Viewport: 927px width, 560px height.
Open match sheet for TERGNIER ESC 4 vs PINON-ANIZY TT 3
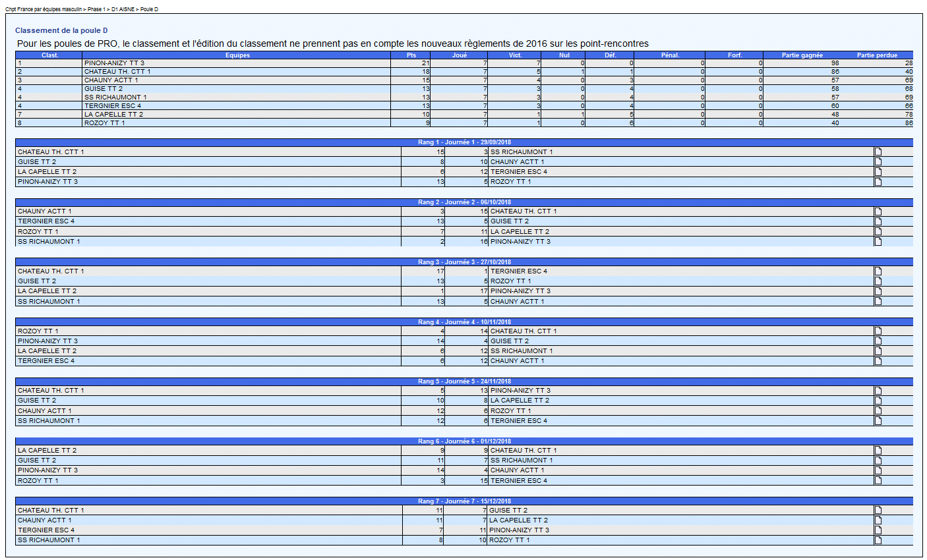click(x=878, y=530)
